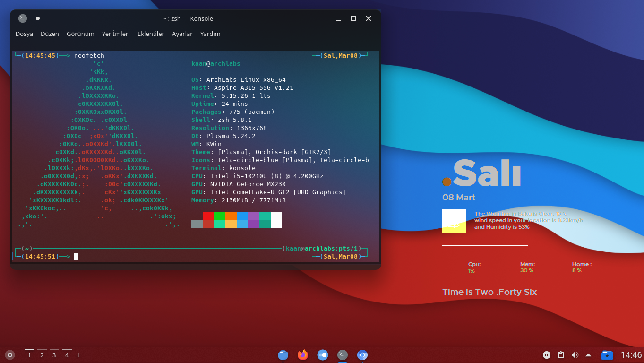Open the Düzen menu
Image resolution: width=644 pixels, height=363 pixels.
click(x=50, y=34)
